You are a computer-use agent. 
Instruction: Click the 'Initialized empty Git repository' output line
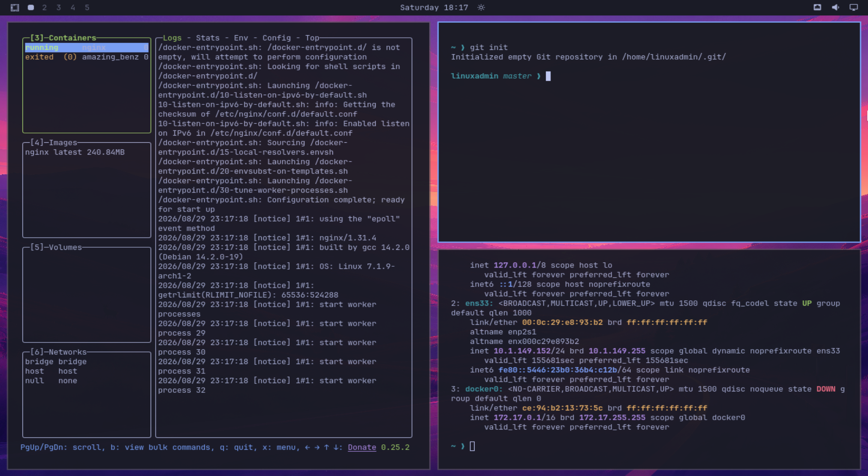(x=588, y=57)
